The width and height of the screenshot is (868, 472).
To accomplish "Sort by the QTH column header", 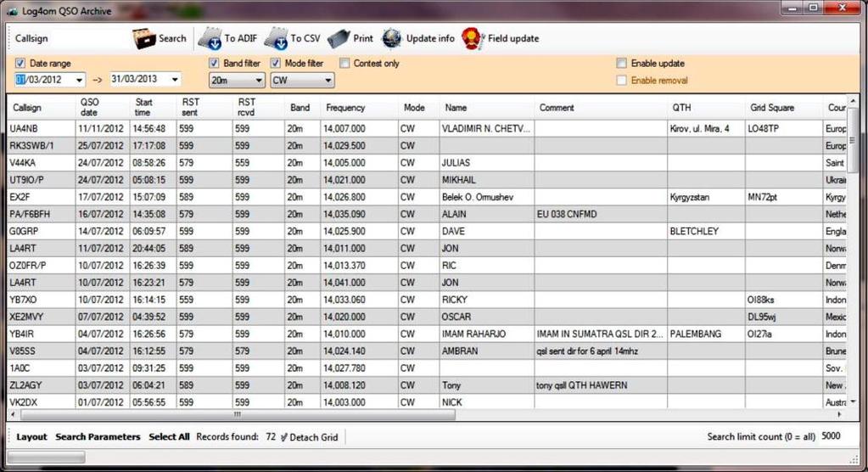I will 706,108.
